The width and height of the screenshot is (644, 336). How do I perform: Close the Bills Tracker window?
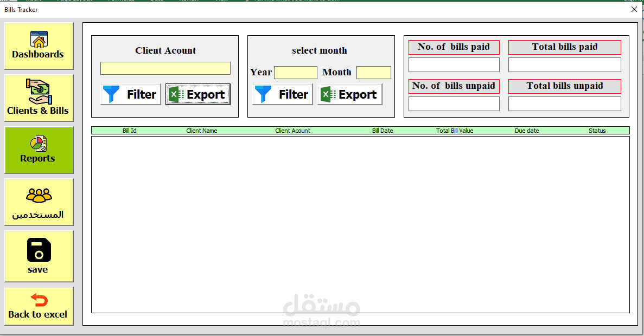[x=634, y=9]
